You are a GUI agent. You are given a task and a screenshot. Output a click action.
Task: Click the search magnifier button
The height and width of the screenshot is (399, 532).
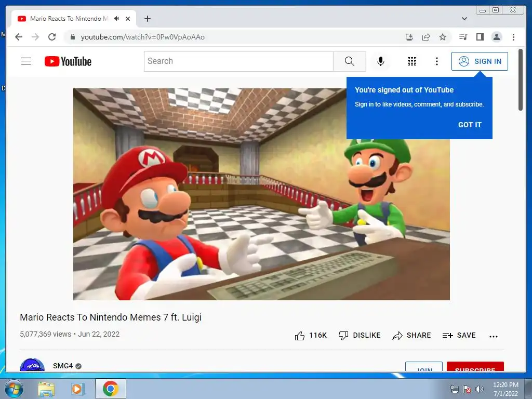point(349,61)
